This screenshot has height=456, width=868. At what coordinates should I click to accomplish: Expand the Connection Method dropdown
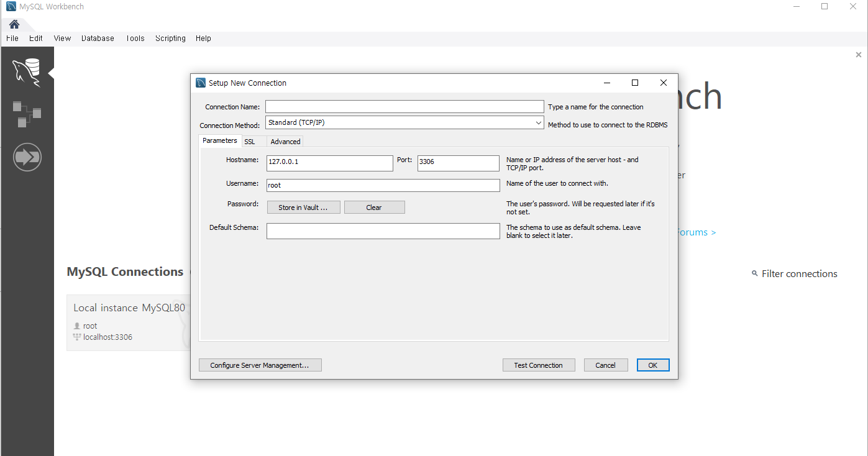coord(539,123)
